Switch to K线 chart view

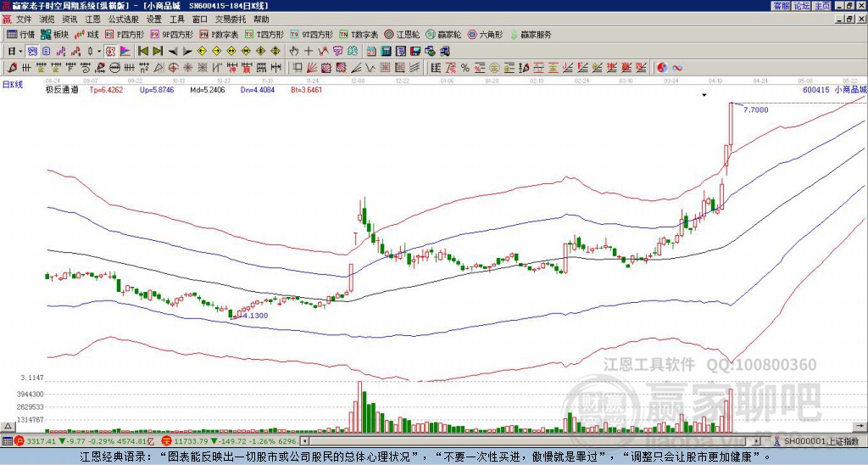pyautogui.click(x=87, y=34)
